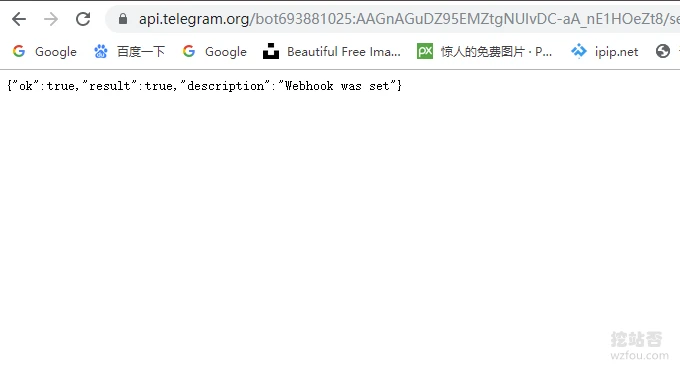Open the second Google bookmark
Screen dimensions: 680x366
point(215,52)
